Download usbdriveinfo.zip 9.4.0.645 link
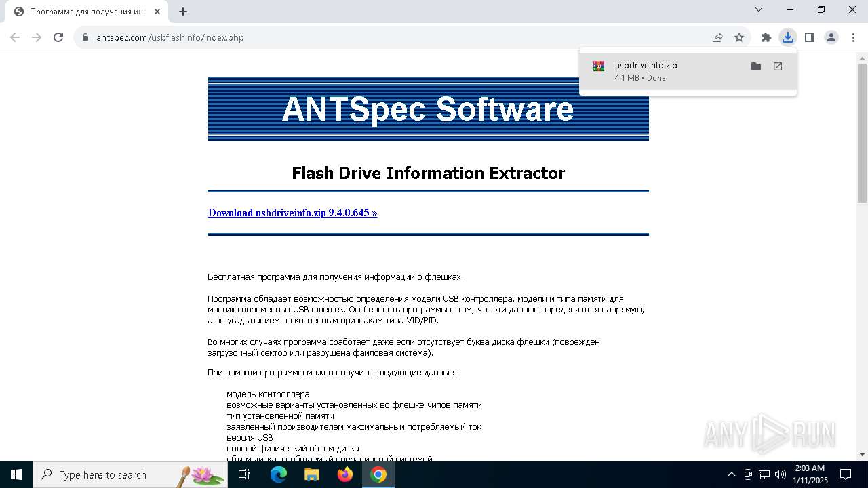The height and width of the screenshot is (488, 868). pyautogui.click(x=292, y=213)
